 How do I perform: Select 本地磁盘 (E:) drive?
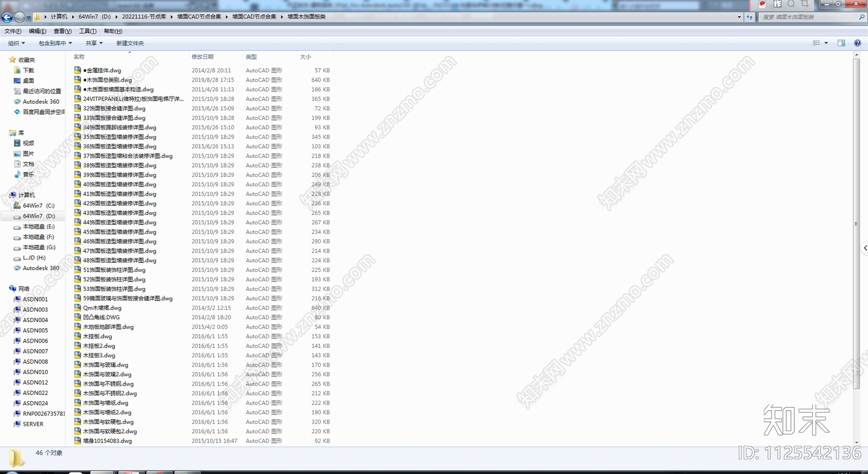pyautogui.click(x=39, y=226)
